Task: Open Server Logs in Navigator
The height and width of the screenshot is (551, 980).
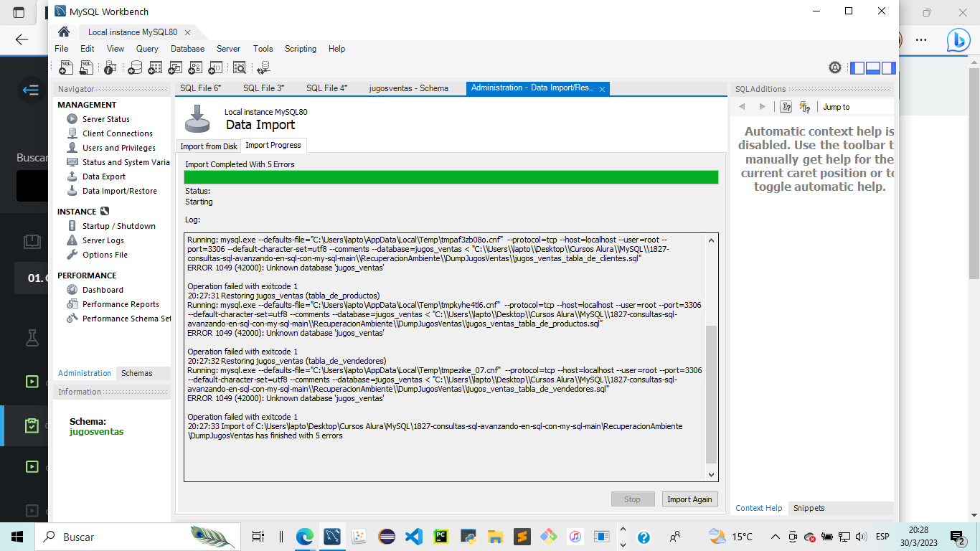Action: [103, 240]
